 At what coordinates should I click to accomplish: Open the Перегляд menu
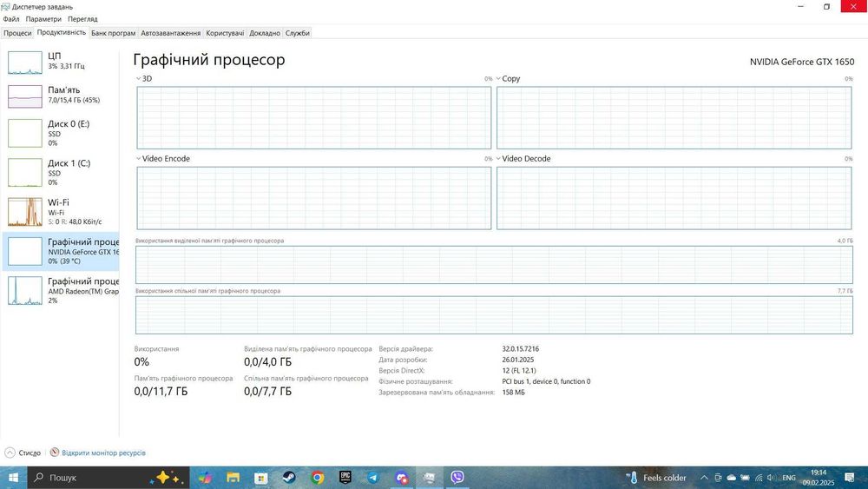click(x=82, y=19)
